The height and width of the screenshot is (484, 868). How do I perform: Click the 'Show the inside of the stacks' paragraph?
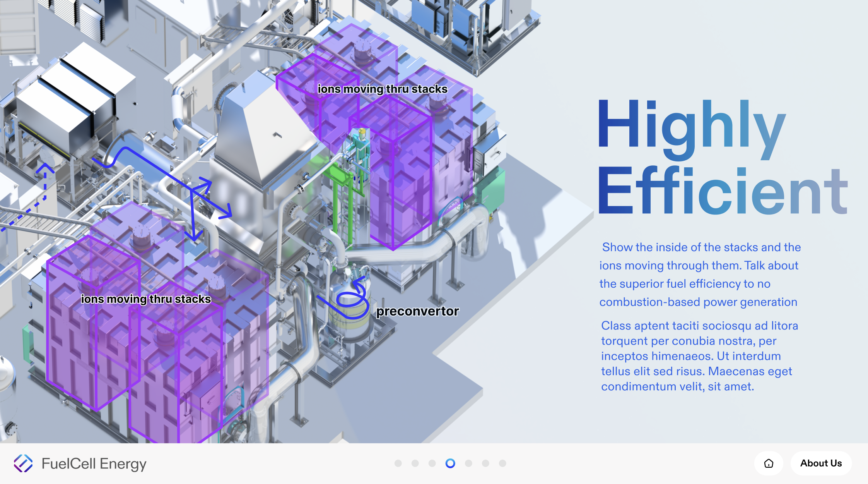[700, 275]
